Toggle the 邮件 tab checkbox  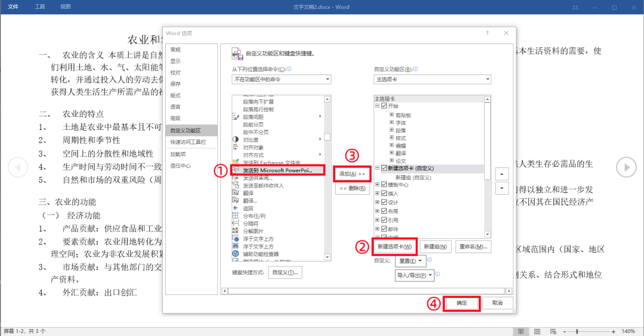[384, 229]
